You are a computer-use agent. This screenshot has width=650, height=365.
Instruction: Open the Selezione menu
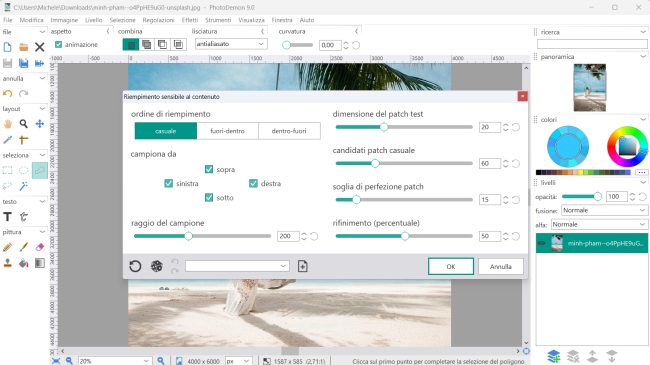tap(122, 20)
